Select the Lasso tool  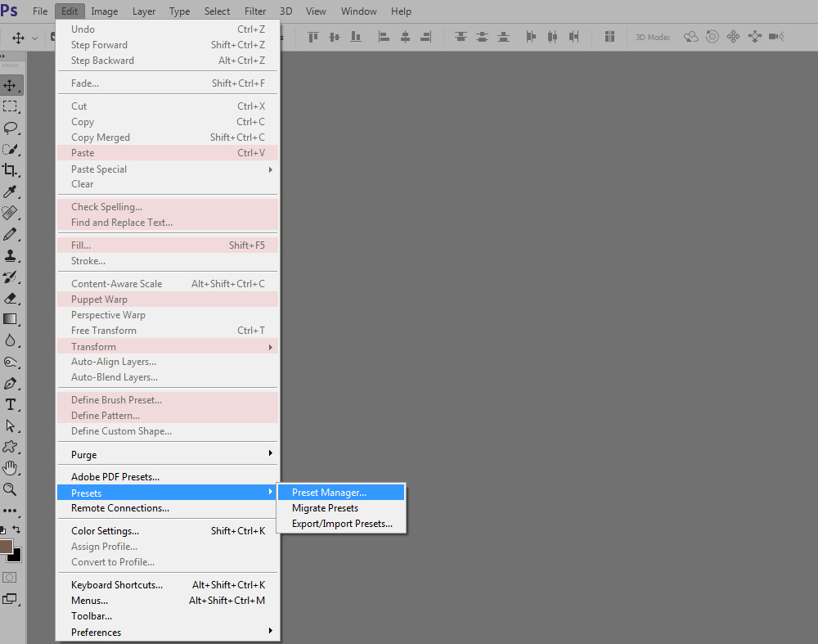[x=11, y=128]
